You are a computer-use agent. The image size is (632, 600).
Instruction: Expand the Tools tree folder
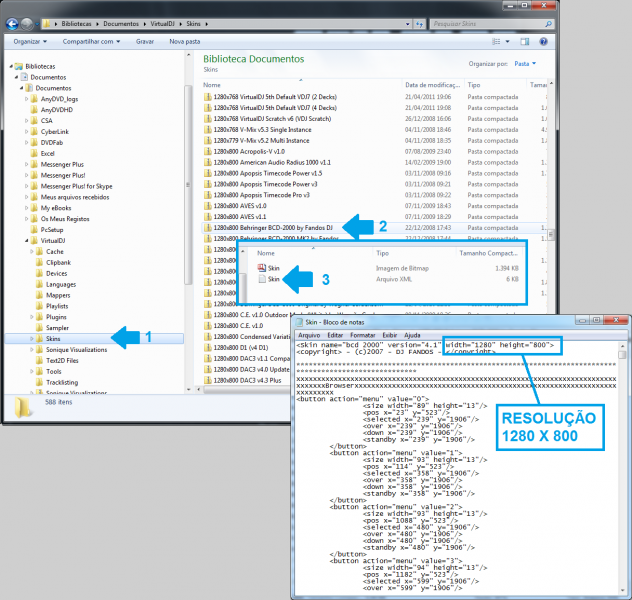[32, 371]
